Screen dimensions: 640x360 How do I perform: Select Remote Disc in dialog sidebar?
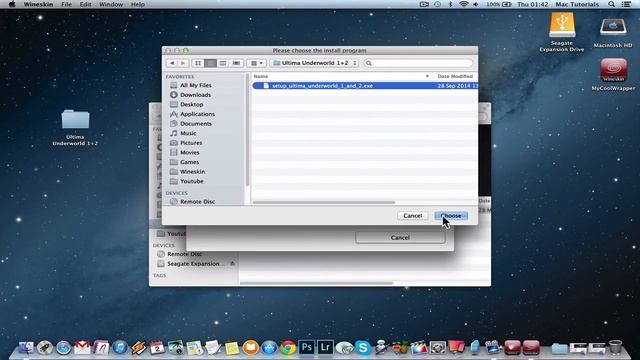[197, 202]
